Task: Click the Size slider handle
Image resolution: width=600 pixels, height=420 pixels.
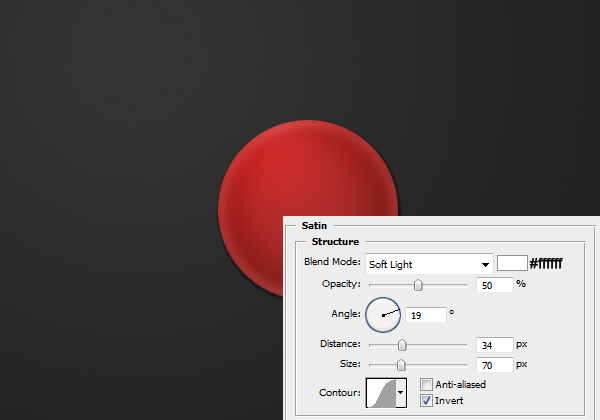Action: [401, 365]
